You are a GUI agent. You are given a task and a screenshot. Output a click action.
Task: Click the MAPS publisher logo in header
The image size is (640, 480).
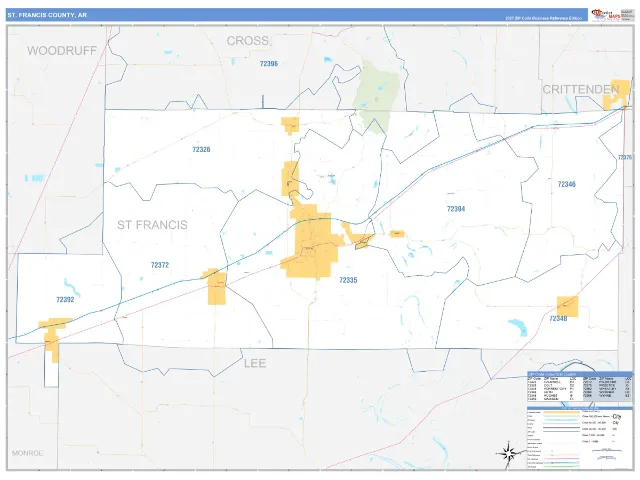point(607,15)
